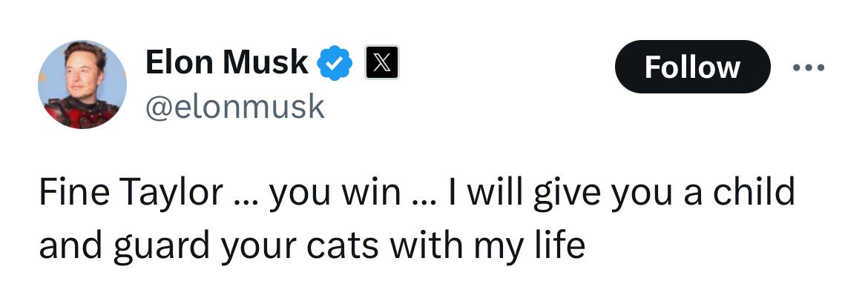Click the black X affiliation badge
Image resolution: width=868 pixels, height=301 pixels.
point(381,64)
